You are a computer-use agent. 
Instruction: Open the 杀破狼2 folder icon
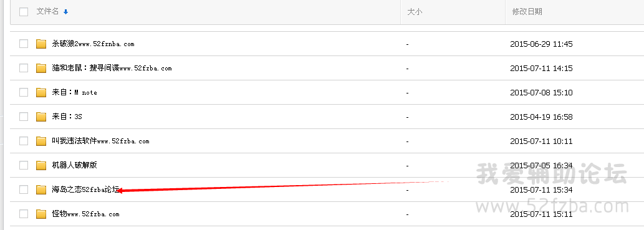coord(41,44)
